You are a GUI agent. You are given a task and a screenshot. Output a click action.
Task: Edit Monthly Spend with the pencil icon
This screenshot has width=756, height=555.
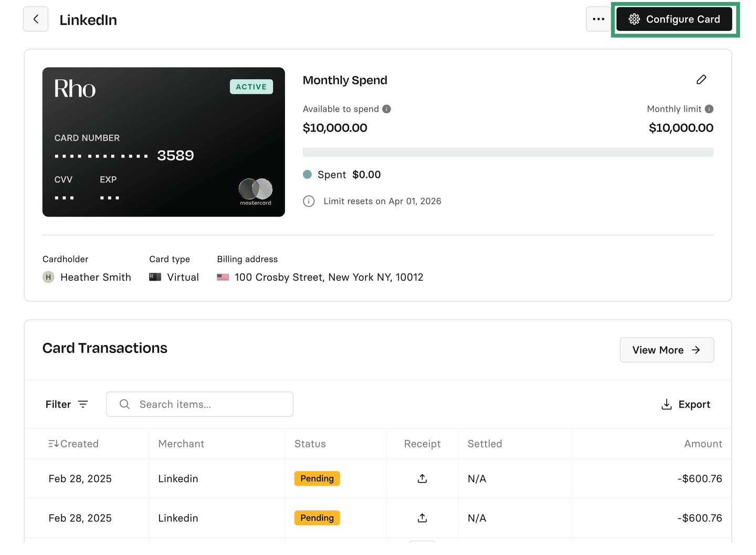click(x=701, y=80)
